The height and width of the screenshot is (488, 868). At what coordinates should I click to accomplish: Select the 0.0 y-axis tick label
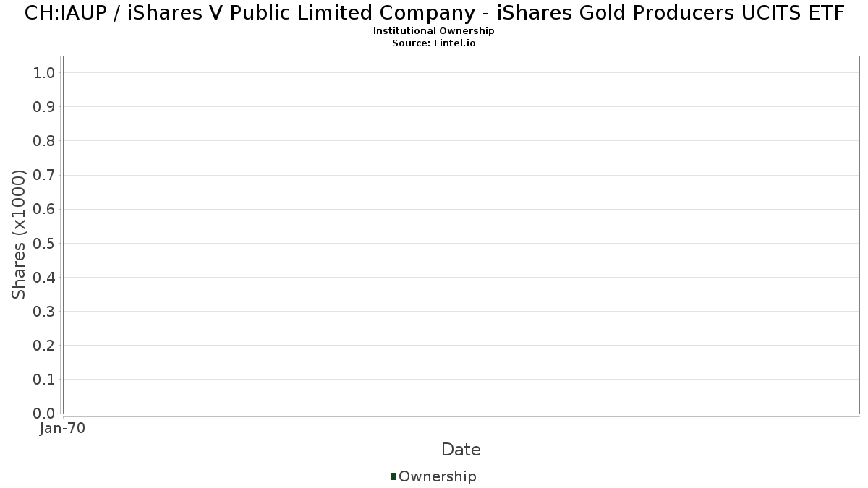[43, 414]
